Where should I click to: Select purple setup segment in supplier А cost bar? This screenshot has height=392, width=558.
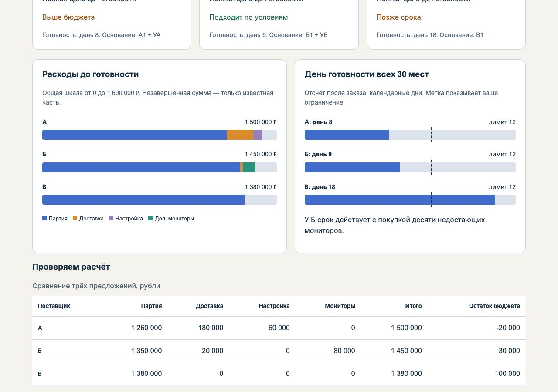(258, 135)
